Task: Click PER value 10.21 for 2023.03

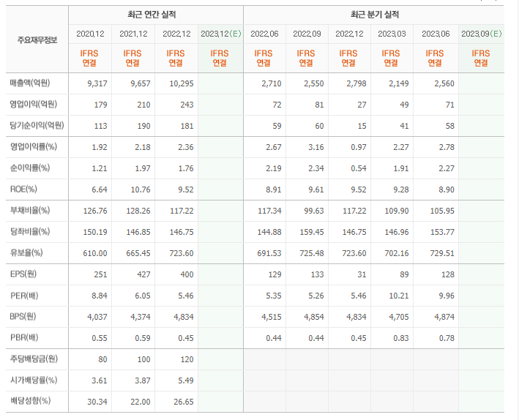Action: click(399, 296)
